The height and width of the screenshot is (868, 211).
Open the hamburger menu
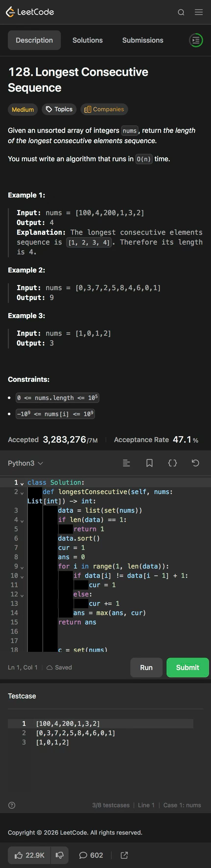[x=199, y=12]
